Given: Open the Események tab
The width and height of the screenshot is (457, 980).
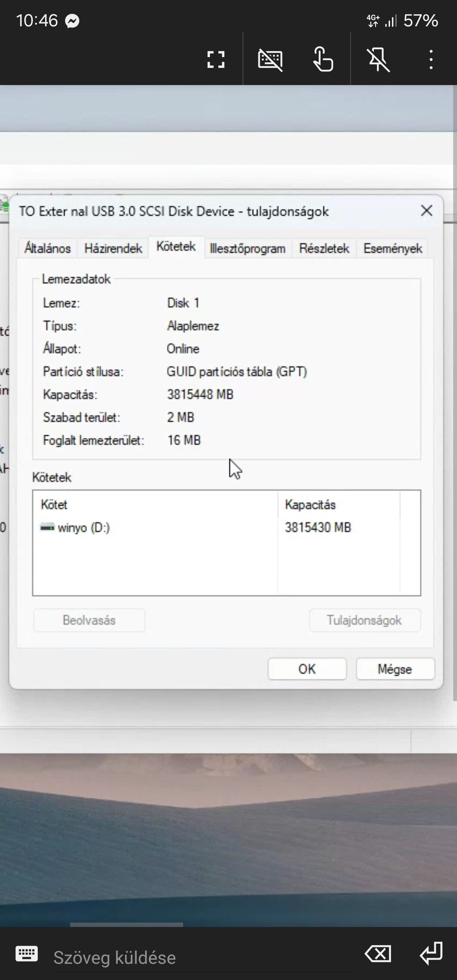Looking at the screenshot, I should [392, 248].
